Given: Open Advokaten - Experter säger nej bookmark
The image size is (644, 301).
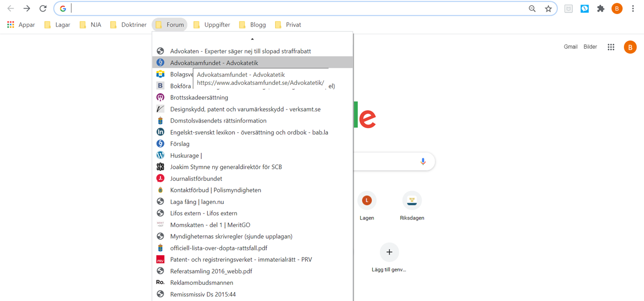Looking at the screenshot, I should click(252, 51).
